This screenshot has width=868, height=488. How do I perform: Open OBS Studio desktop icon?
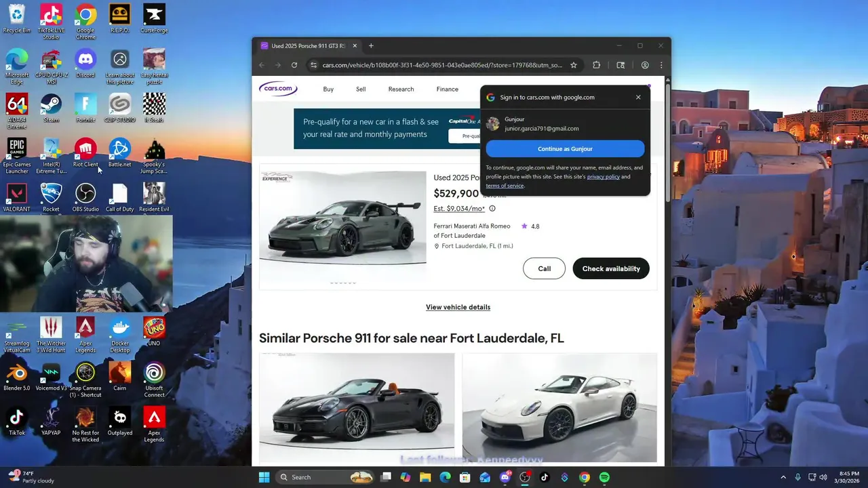[x=85, y=197]
